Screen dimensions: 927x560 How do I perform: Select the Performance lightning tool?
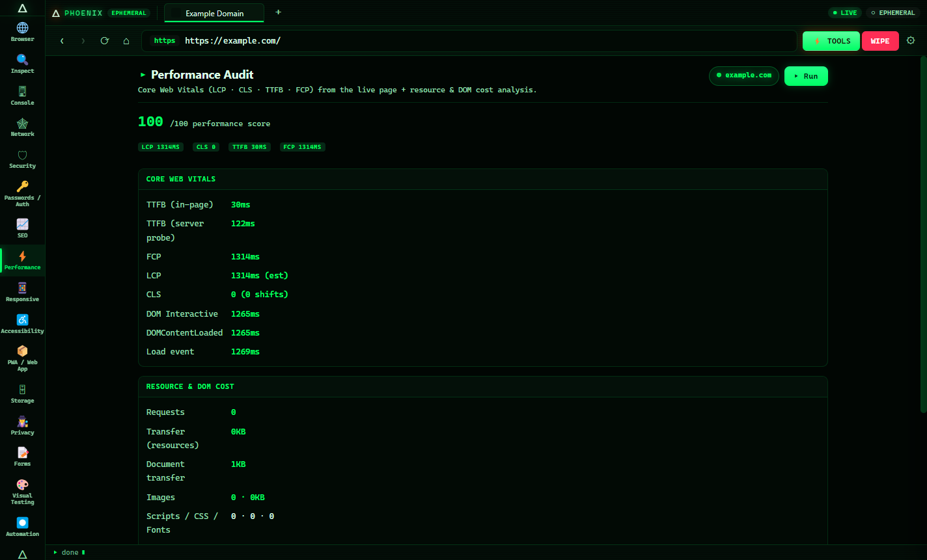point(22,260)
